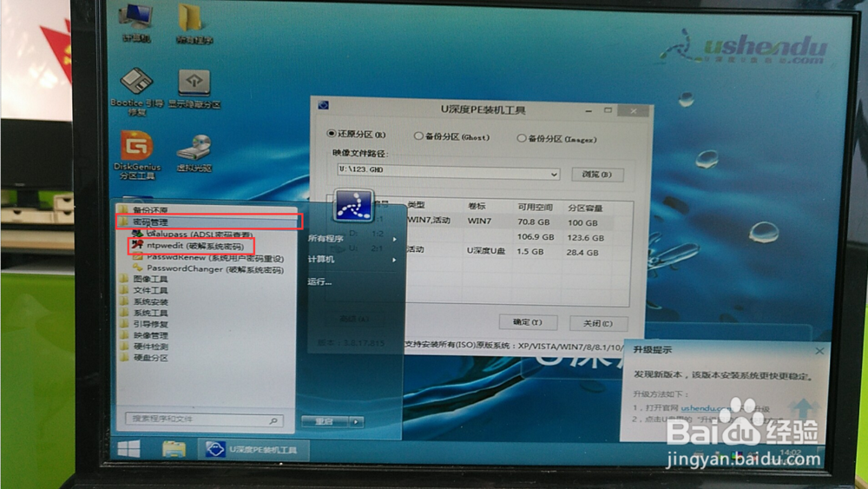Click the 123.6 GB capacity cell

click(x=586, y=238)
